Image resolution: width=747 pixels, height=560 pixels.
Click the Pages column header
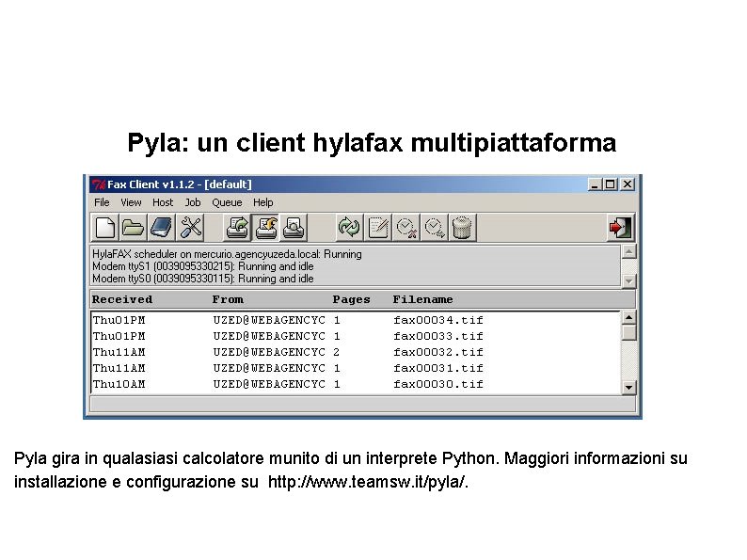point(352,300)
